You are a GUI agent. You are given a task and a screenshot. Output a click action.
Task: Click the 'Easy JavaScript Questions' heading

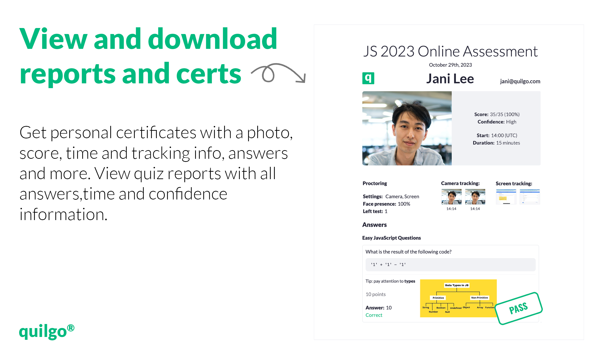pyautogui.click(x=392, y=238)
